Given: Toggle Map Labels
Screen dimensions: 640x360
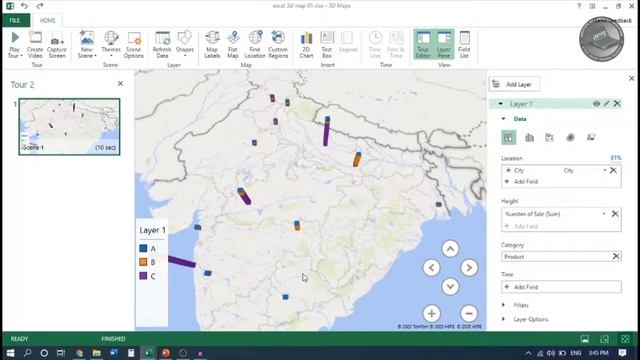Looking at the screenshot, I should tap(212, 45).
